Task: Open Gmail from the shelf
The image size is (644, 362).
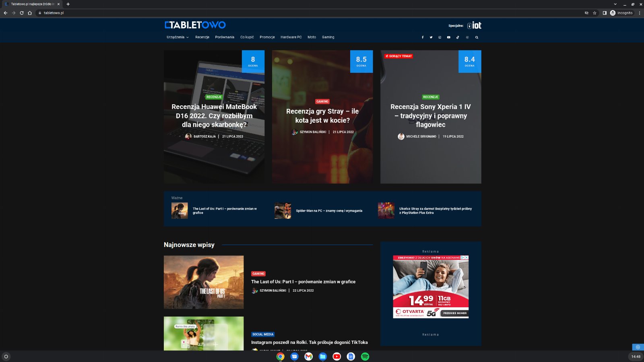Action: coord(309,356)
